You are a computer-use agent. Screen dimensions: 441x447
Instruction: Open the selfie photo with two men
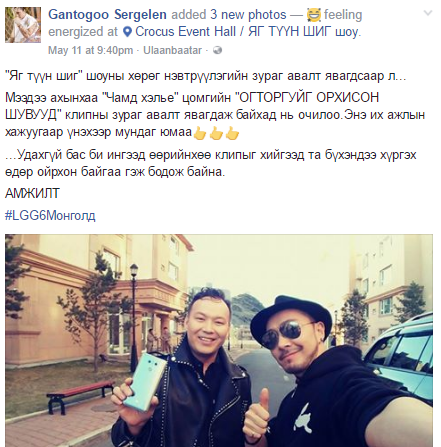[x=219, y=340]
